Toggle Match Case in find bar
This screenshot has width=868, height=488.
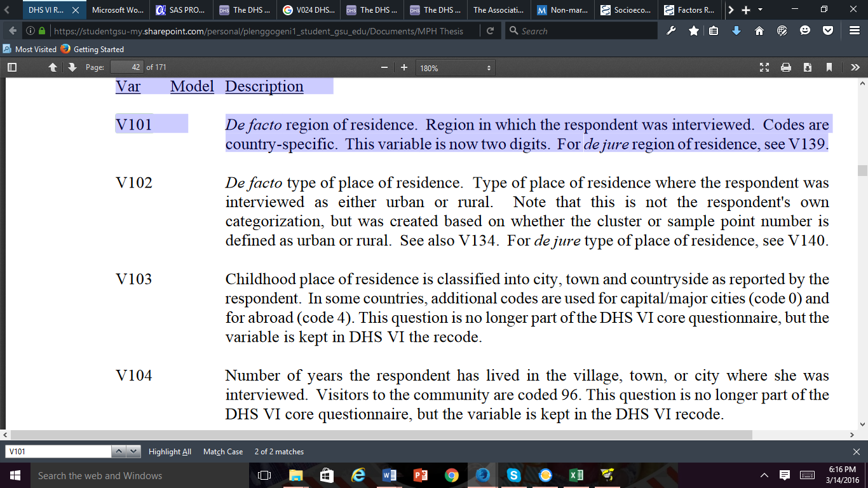point(223,452)
